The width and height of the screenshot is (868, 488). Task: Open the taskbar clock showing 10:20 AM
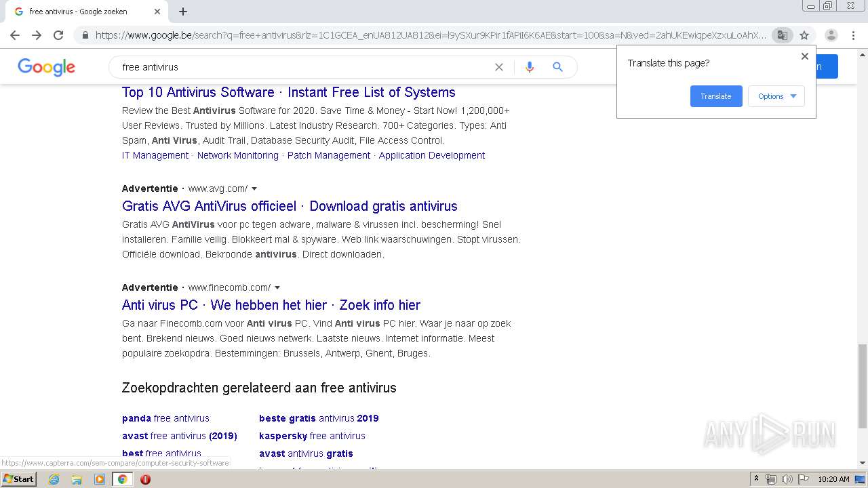click(x=833, y=479)
